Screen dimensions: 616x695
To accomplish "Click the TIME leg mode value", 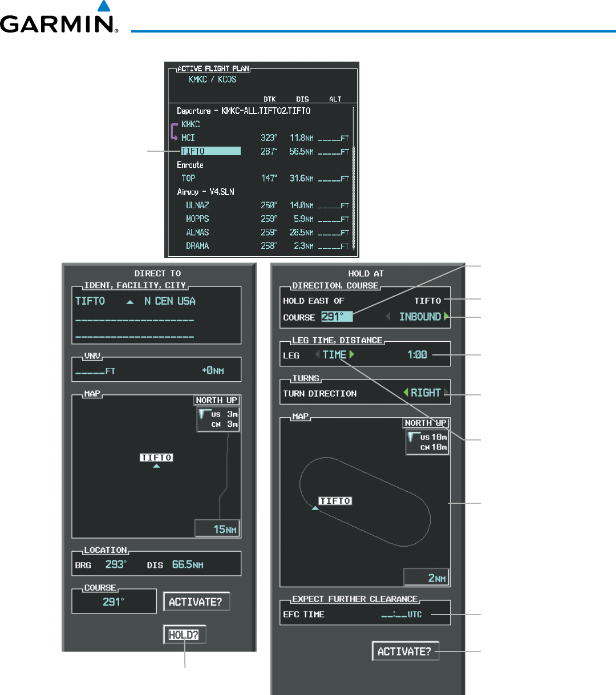I will click(335, 355).
